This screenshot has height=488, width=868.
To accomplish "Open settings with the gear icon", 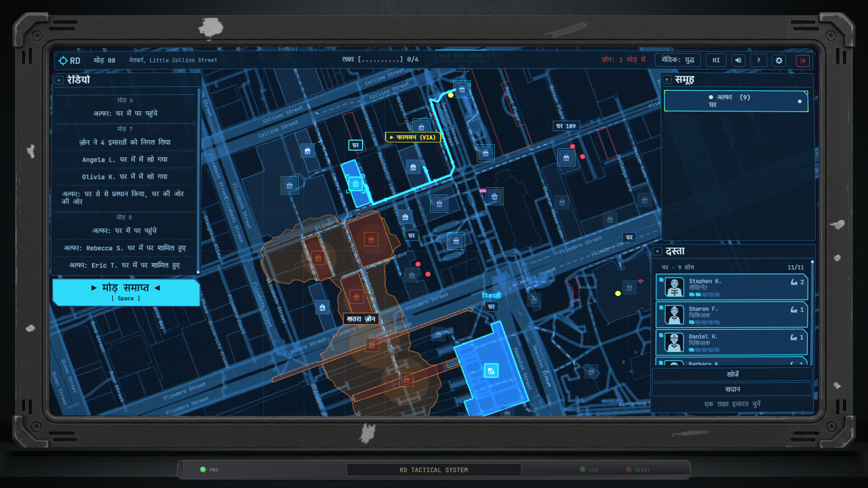I will click(x=779, y=61).
